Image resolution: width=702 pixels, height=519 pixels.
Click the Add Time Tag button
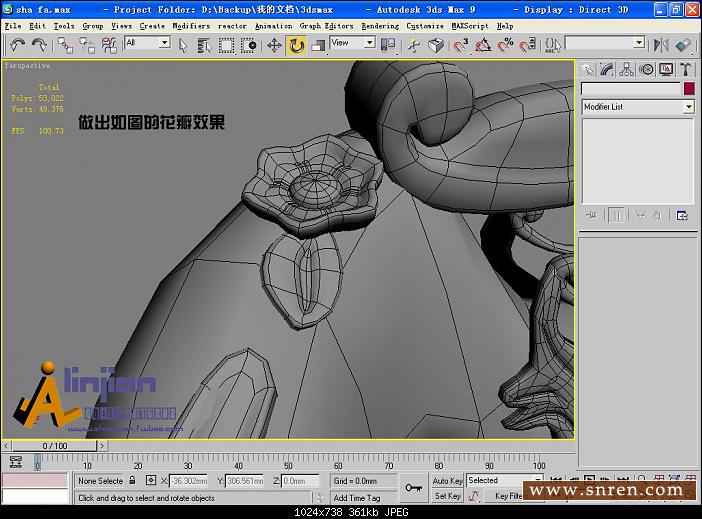pyautogui.click(x=356, y=497)
